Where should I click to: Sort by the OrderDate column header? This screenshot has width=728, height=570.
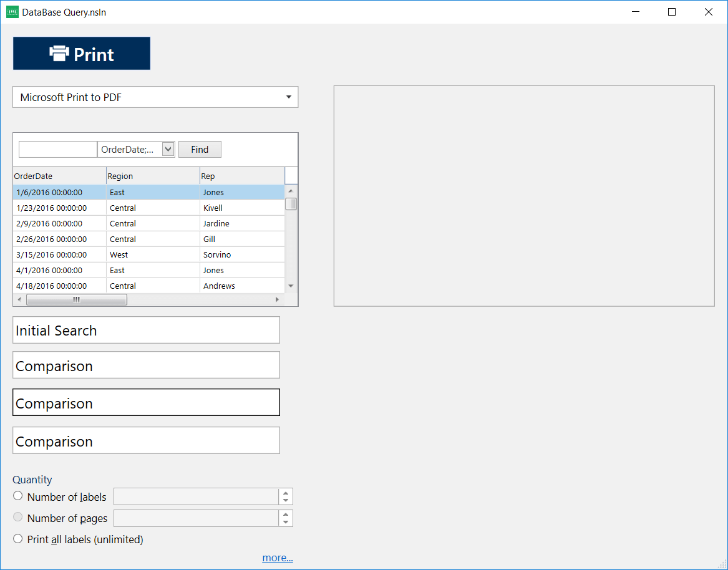[x=59, y=176]
